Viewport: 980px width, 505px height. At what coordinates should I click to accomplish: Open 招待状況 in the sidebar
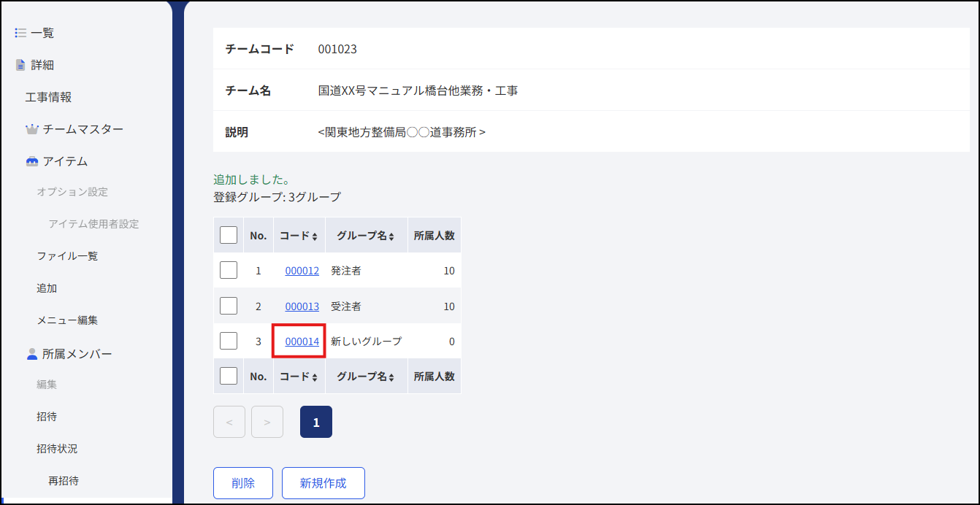coord(57,449)
